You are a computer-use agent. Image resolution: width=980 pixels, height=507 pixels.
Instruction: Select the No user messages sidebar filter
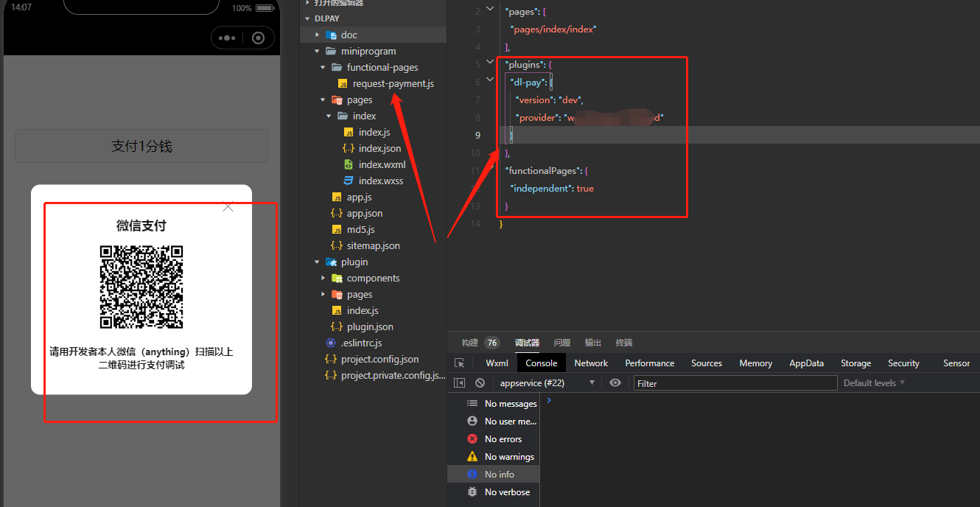[494, 422]
